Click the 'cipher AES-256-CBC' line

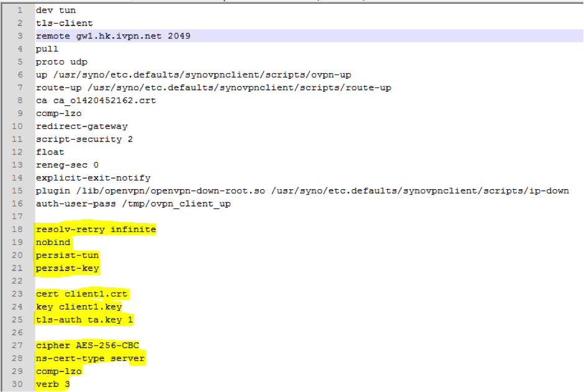pyautogui.click(x=87, y=345)
